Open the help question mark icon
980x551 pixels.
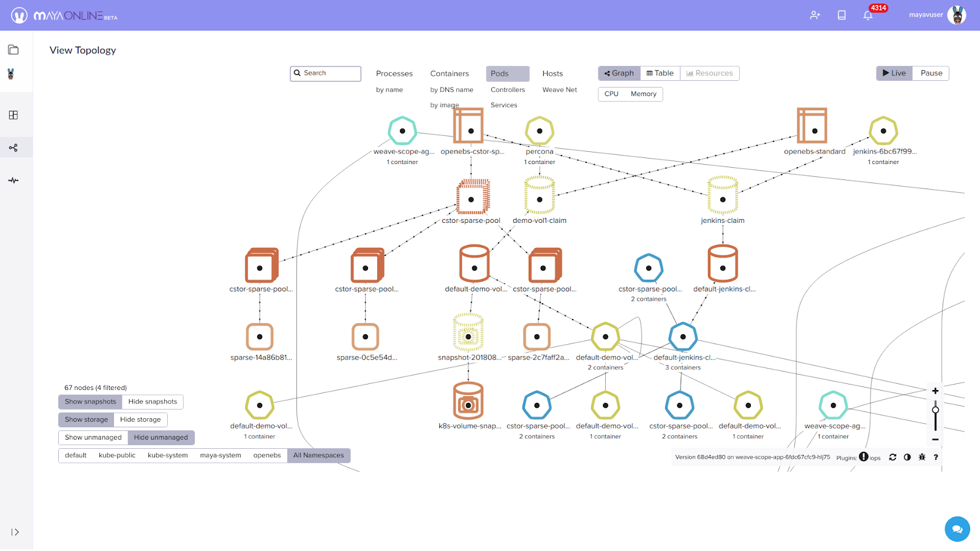tap(936, 457)
